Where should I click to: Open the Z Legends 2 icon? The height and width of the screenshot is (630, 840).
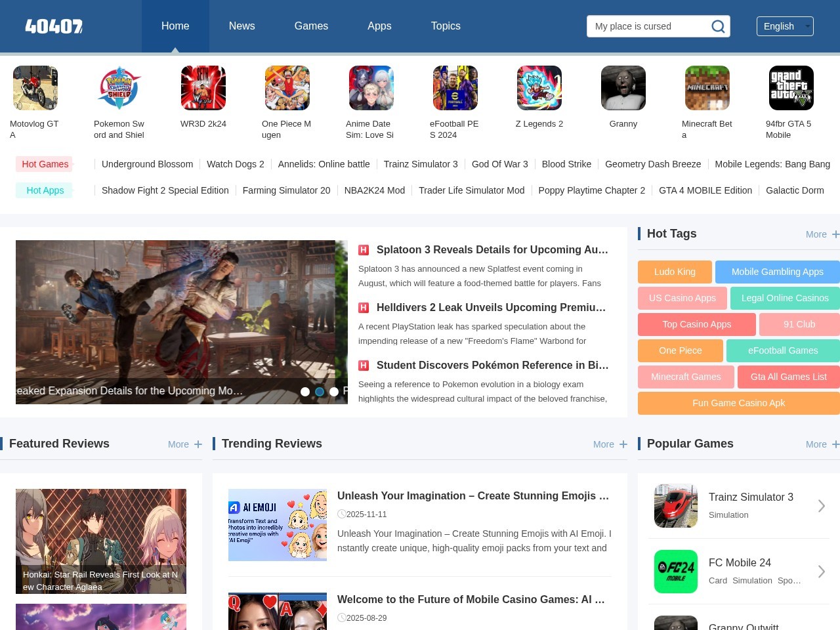pyautogui.click(x=539, y=88)
